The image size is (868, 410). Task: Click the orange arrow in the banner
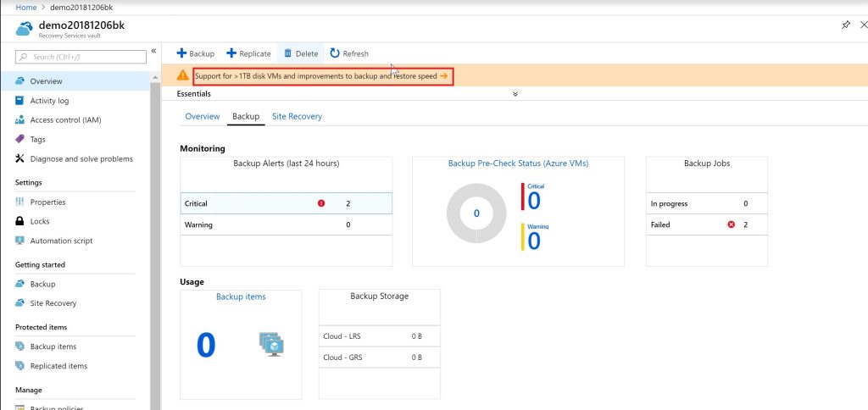(x=444, y=75)
